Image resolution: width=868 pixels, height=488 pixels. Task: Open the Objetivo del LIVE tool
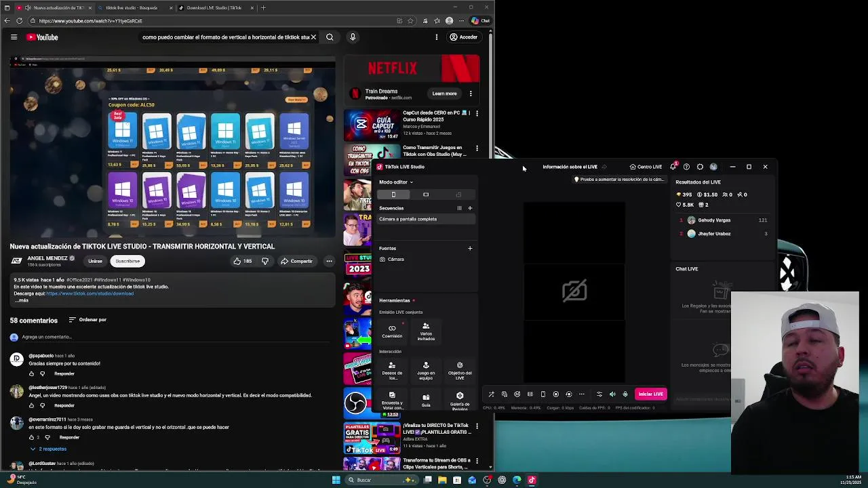pos(460,370)
